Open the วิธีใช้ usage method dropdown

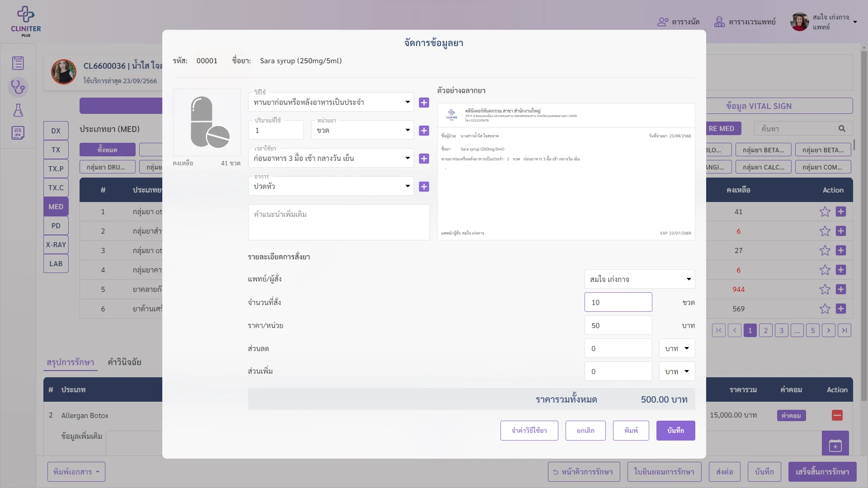click(331, 102)
